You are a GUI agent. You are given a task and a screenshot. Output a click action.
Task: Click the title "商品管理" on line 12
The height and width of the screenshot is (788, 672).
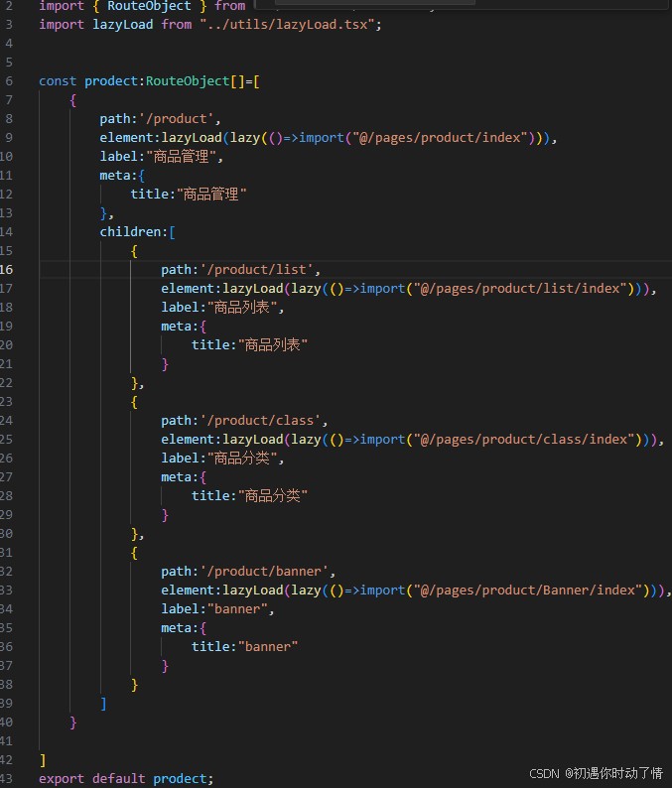(211, 195)
